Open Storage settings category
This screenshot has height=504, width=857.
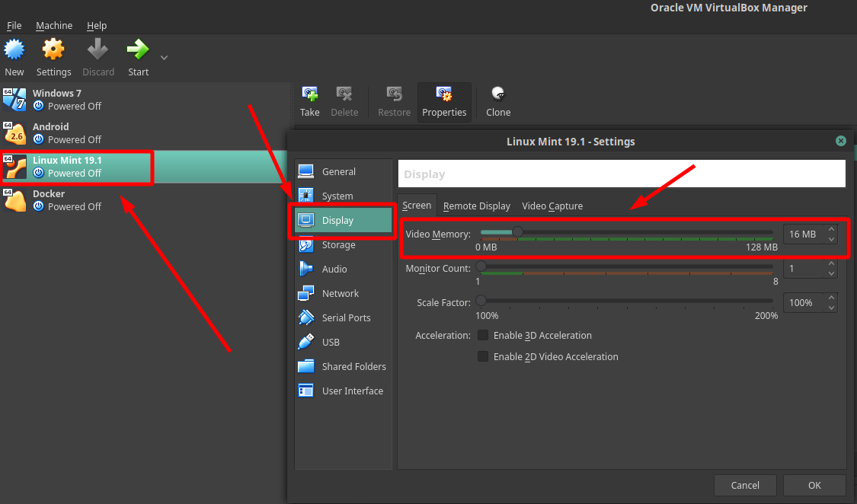point(344,244)
